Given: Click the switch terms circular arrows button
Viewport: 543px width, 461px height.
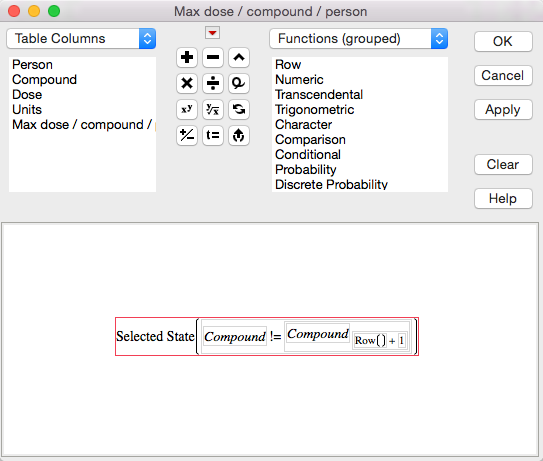Looking at the screenshot, I should (239, 109).
